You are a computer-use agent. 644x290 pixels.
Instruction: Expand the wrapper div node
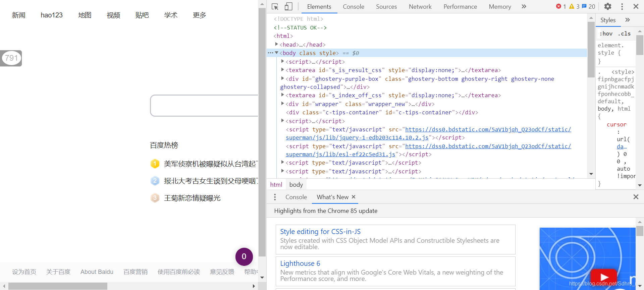pos(282,104)
